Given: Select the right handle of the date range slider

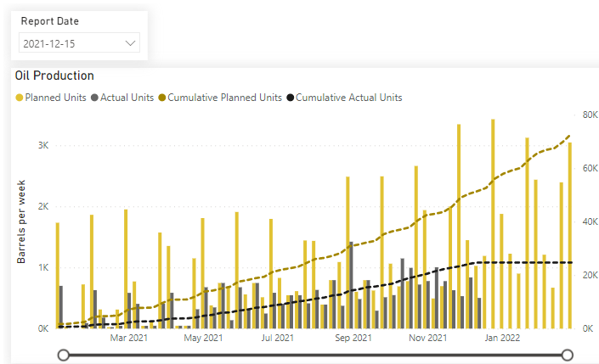Looking at the screenshot, I should (568, 354).
